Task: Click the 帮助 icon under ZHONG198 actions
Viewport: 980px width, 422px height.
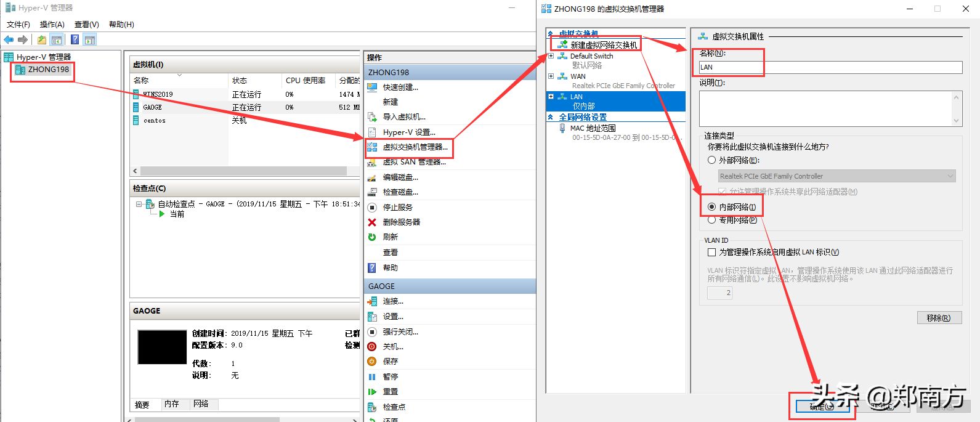Action: [372, 268]
